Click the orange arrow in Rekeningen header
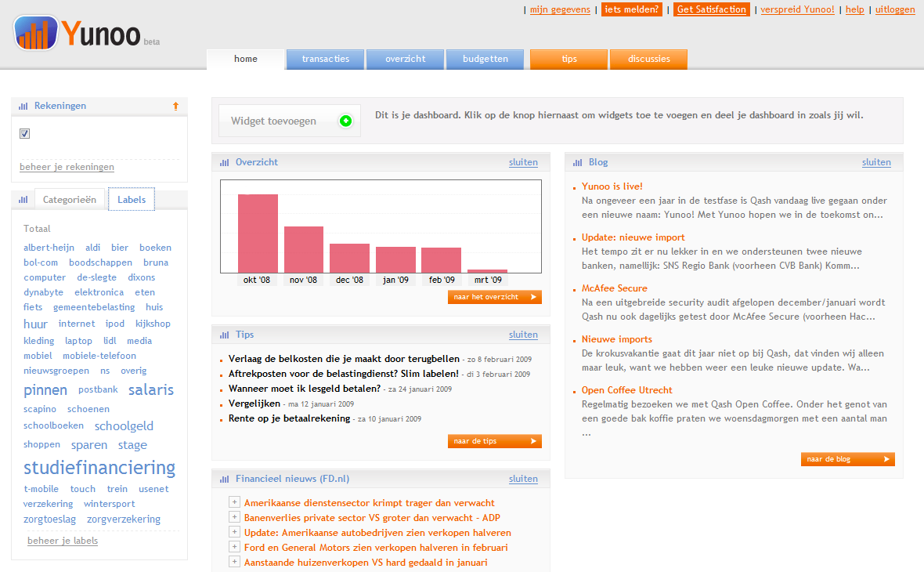Viewport: 924px width, 572px height. pos(175,106)
